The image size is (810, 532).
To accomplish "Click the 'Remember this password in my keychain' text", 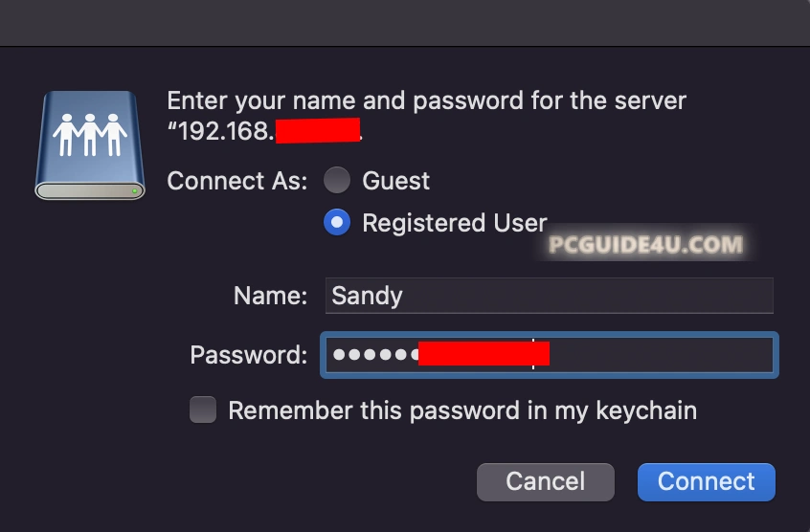I will click(x=462, y=410).
